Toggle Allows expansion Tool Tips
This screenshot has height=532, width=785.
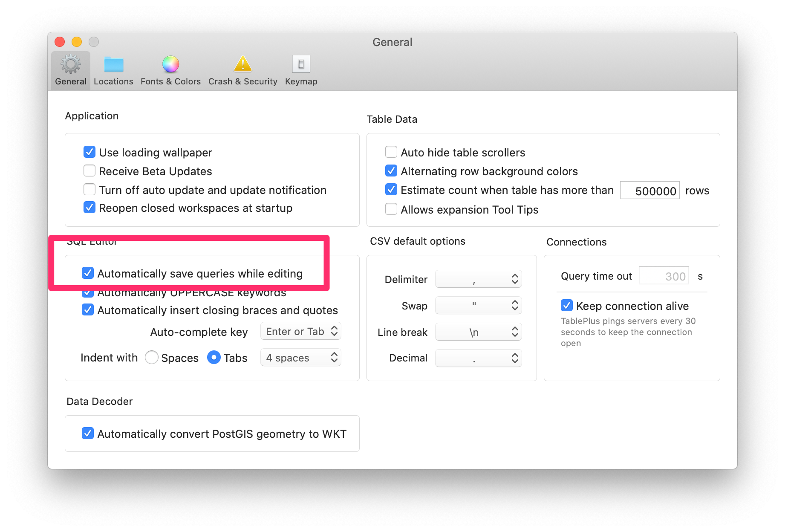[391, 209]
